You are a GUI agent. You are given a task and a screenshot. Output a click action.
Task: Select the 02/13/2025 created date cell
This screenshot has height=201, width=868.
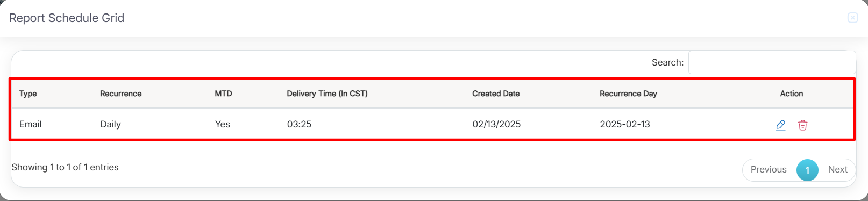497,124
